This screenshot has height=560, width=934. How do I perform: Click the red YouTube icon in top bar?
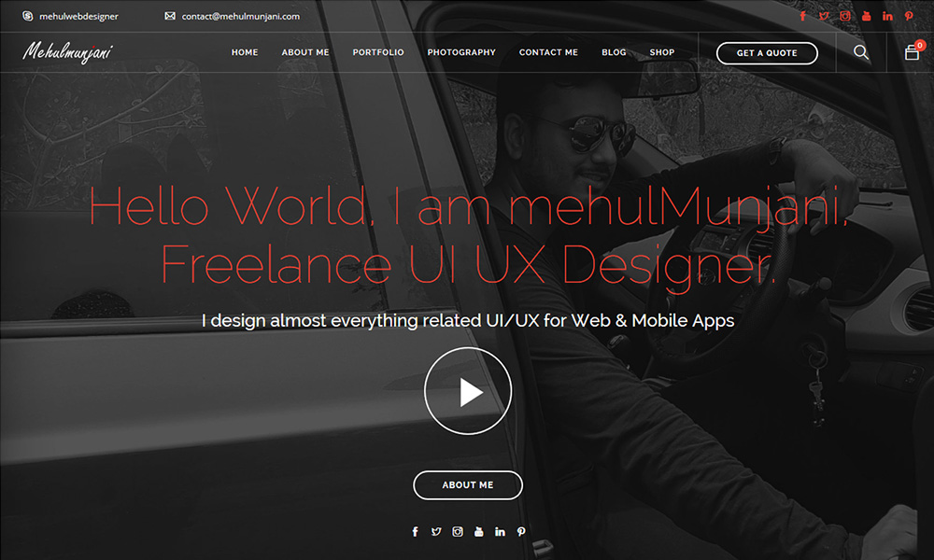point(867,16)
